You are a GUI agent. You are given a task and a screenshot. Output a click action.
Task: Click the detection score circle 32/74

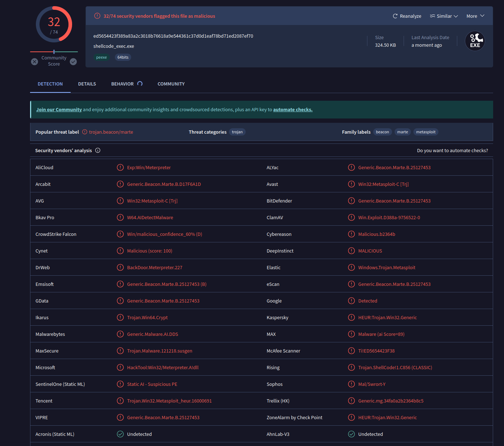pyautogui.click(x=54, y=25)
